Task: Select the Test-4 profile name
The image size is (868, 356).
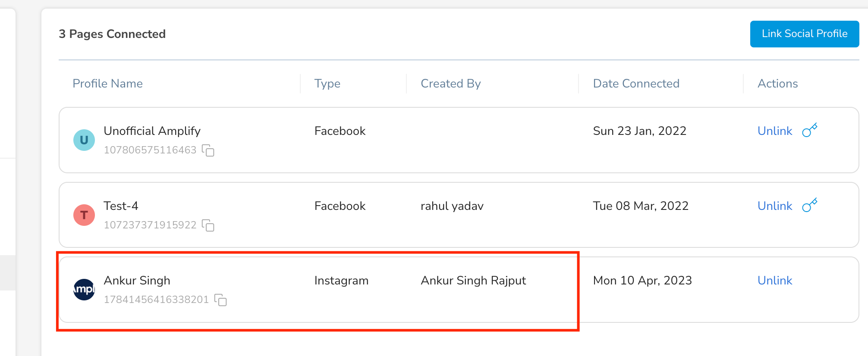Action: [121, 206]
